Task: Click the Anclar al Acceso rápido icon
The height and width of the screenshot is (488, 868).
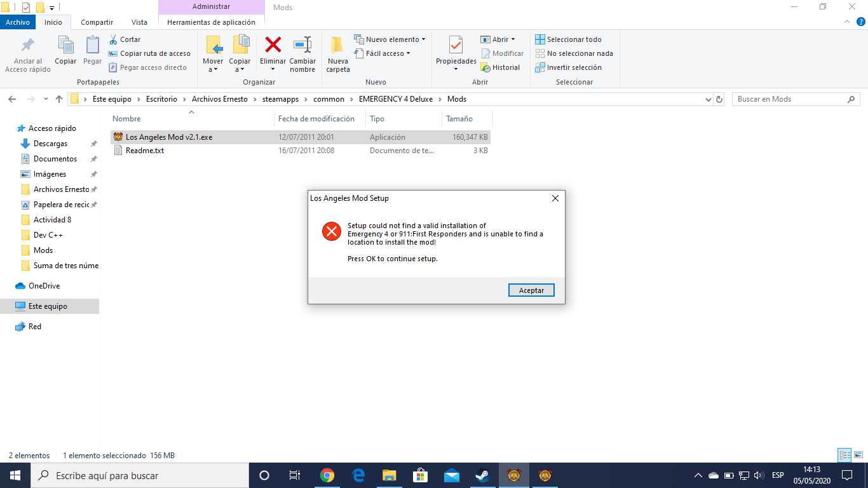Action: (28, 46)
